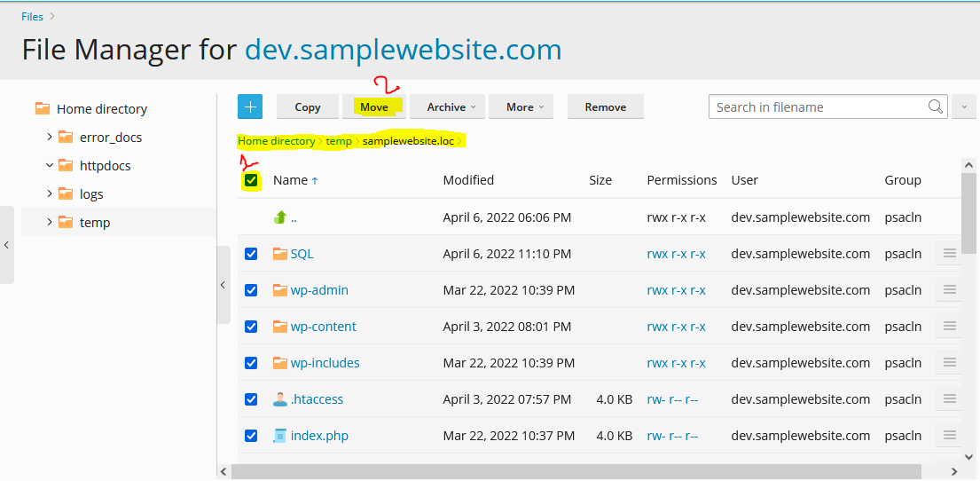Open the row menu for wp-content

click(x=949, y=327)
